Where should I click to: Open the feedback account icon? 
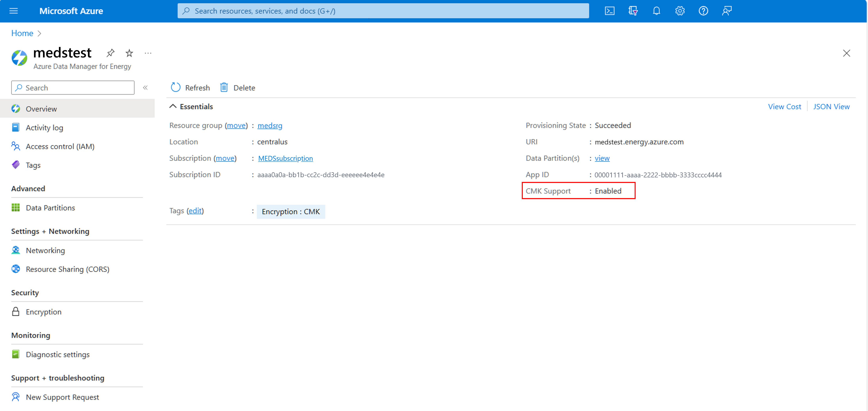[x=727, y=10]
